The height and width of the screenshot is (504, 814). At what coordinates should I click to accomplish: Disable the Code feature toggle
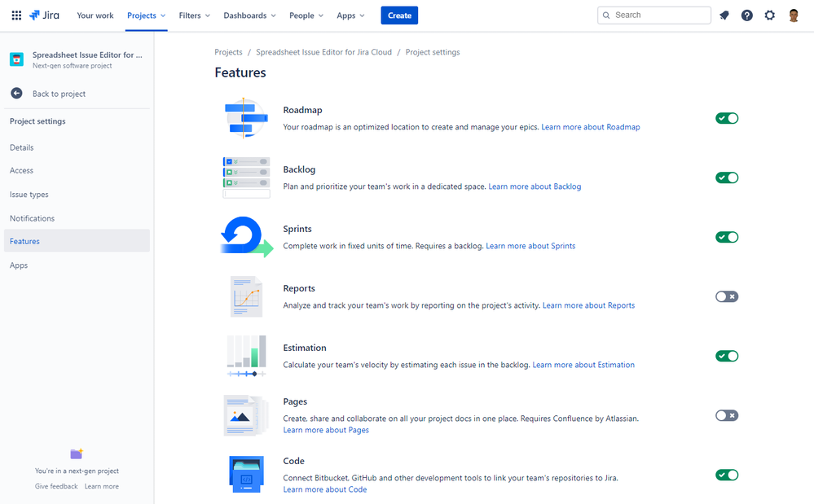tap(727, 475)
